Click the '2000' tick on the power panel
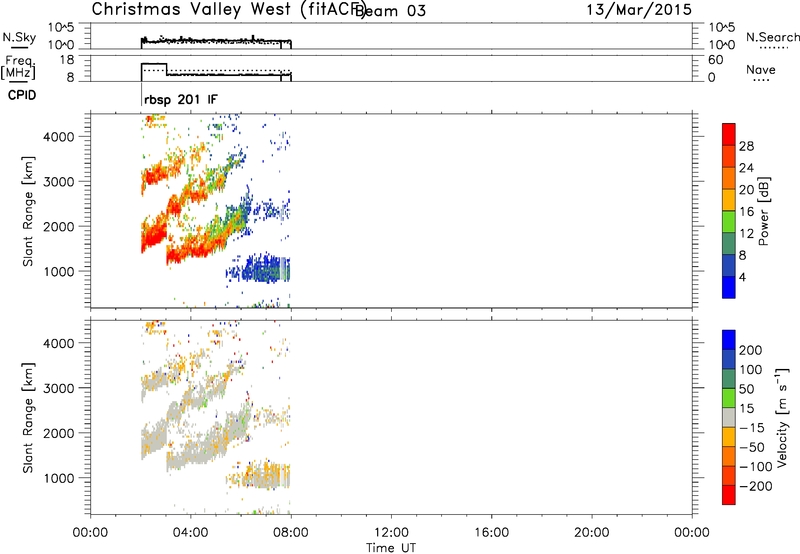The width and height of the screenshot is (800, 554). click(x=59, y=226)
